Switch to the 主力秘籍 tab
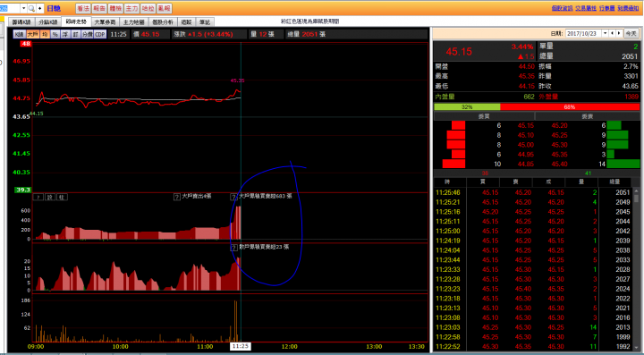The image size is (644, 355). [x=134, y=21]
